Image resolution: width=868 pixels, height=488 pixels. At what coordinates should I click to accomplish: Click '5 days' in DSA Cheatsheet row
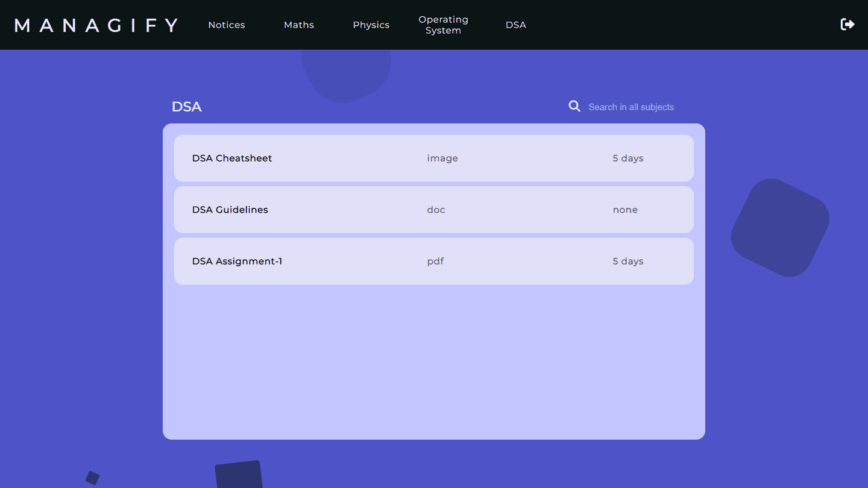(x=628, y=158)
